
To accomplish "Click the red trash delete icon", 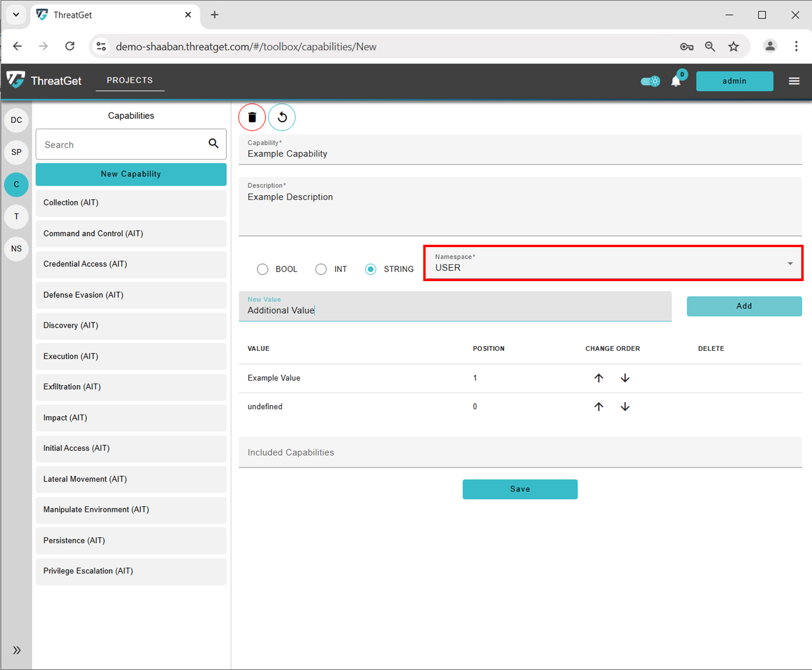I will coord(252,117).
